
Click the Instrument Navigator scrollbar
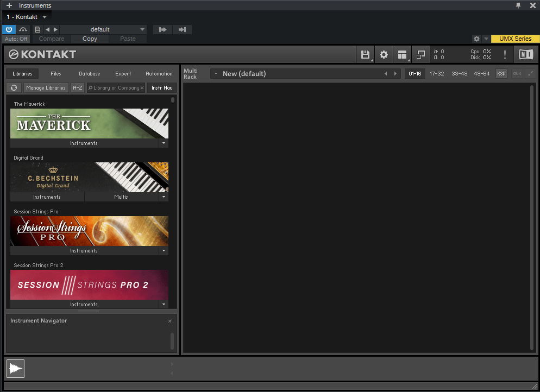172,341
